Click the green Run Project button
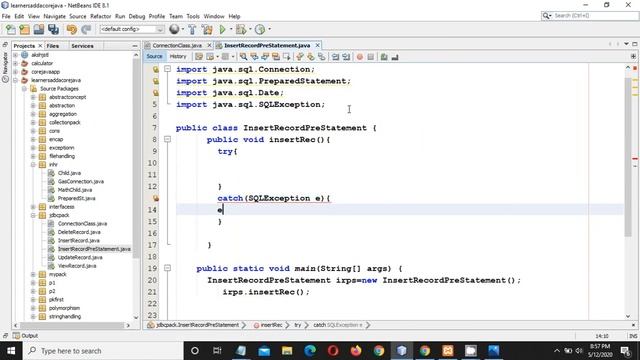Viewport: 640px width, 360px height. click(222, 29)
